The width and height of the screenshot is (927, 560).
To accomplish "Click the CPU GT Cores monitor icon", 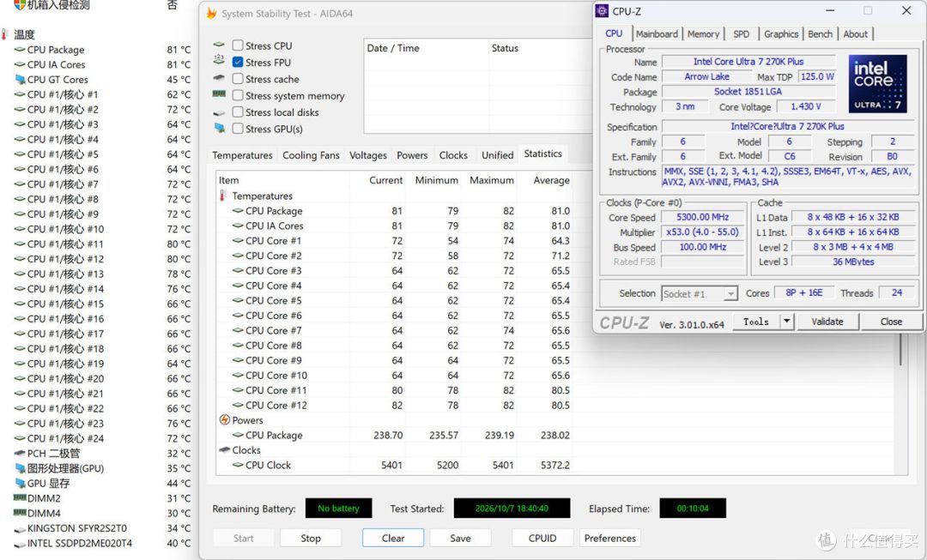I will click(20, 80).
